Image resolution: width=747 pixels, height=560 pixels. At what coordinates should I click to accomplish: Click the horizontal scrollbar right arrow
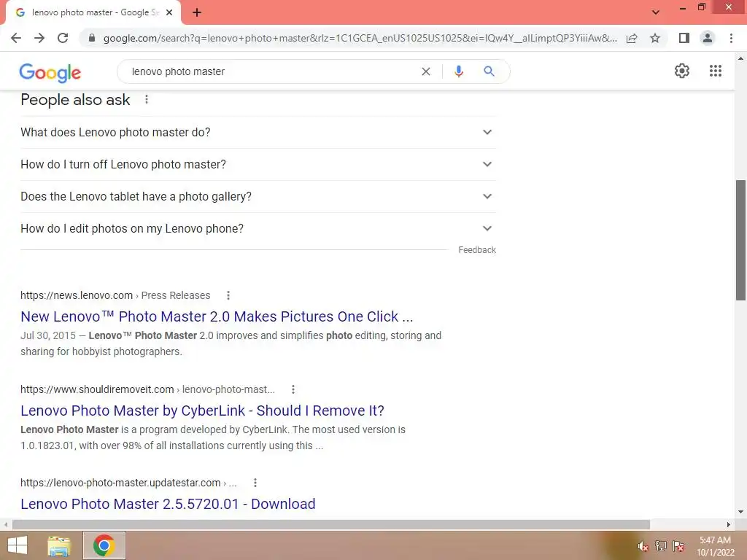coord(729,525)
